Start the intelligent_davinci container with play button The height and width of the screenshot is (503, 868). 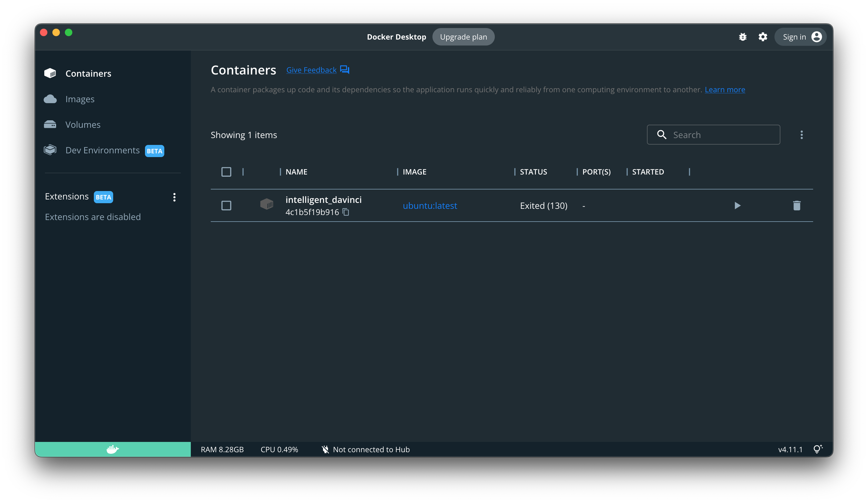point(737,206)
